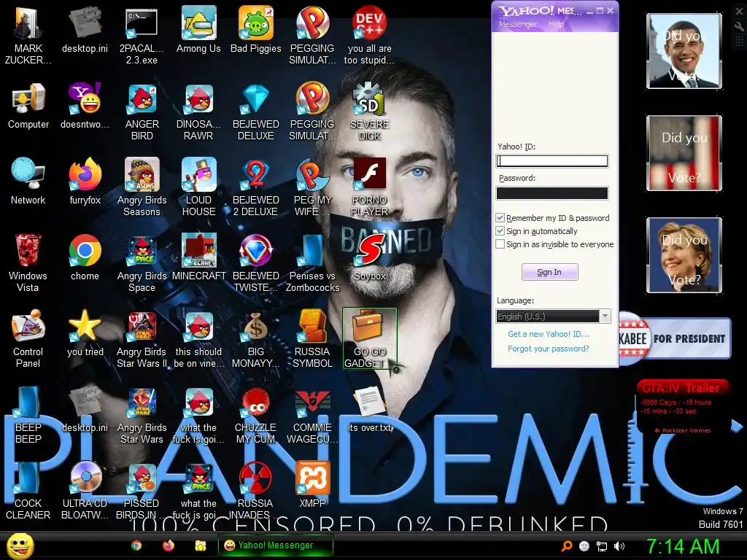Select the ANGER BIRD desktop icon
The image size is (747, 560).
tap(142, 112)
